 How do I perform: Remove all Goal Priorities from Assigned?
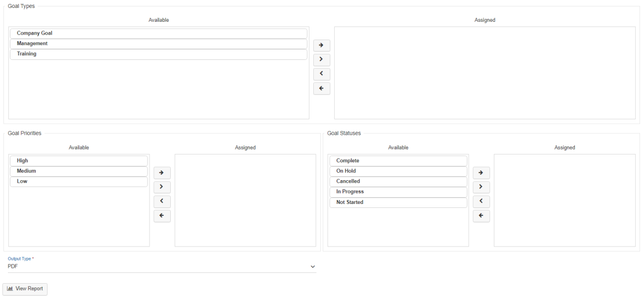tap(162, 216)
